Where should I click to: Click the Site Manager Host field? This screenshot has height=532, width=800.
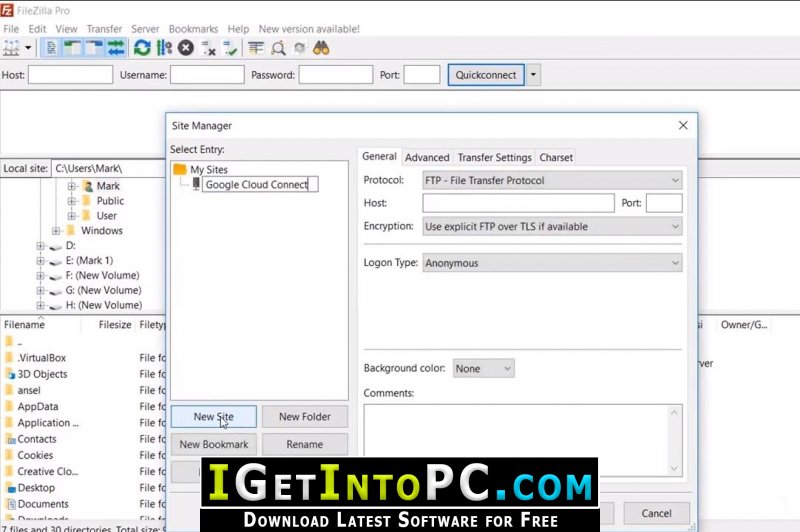click(x=518, y=203)
